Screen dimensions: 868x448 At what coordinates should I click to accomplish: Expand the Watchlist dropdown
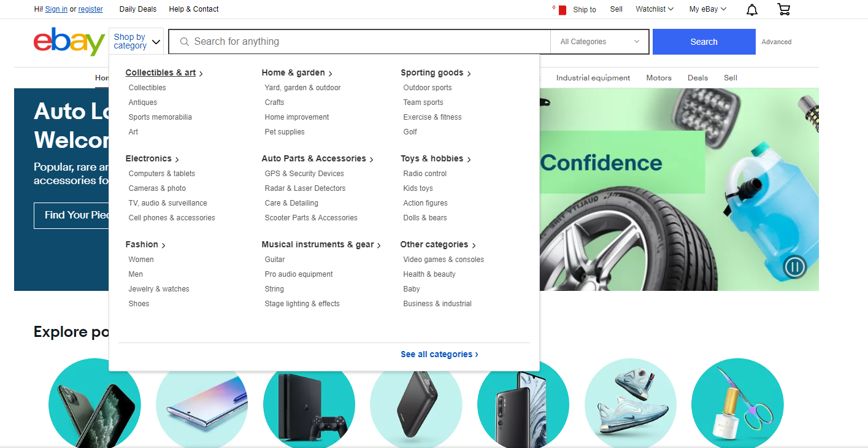point(655,9)
